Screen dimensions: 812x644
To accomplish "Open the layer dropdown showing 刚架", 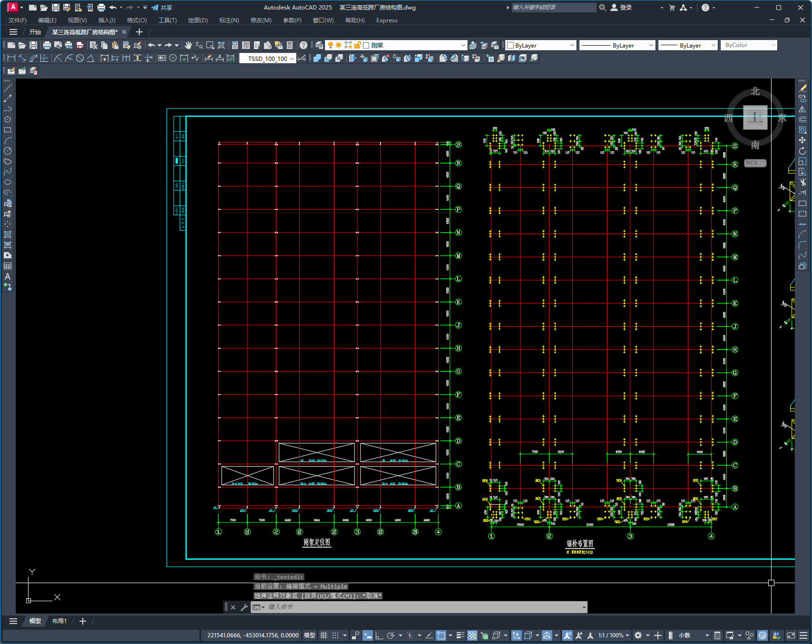I will tap(396, 45).
